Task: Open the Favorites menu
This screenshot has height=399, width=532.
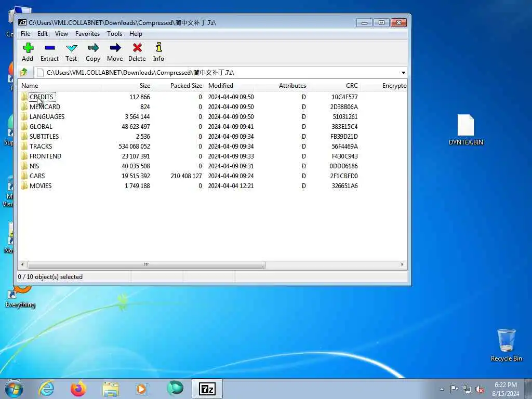Action: (87, 34)
